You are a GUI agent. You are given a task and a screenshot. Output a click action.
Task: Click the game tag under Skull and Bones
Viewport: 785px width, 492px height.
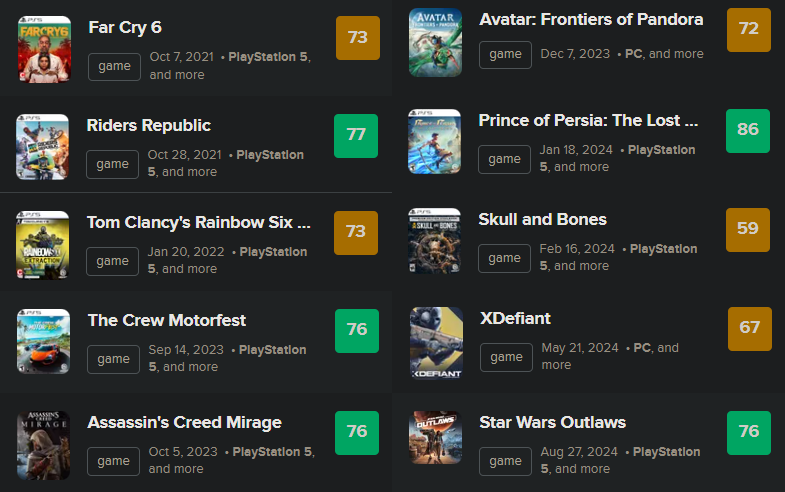pos(504,257)
